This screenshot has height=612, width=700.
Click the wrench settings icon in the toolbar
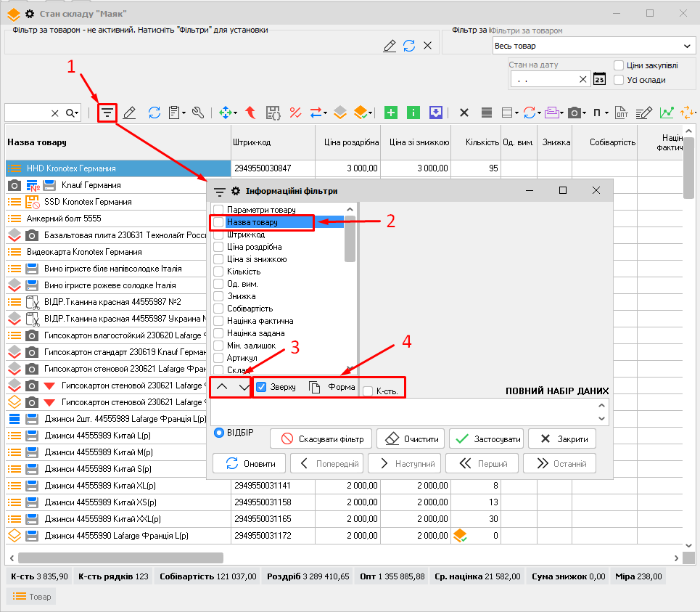click(197, 113)
